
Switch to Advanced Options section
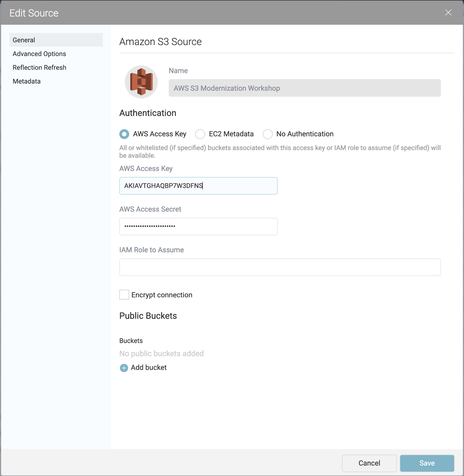tap(39, 54)
